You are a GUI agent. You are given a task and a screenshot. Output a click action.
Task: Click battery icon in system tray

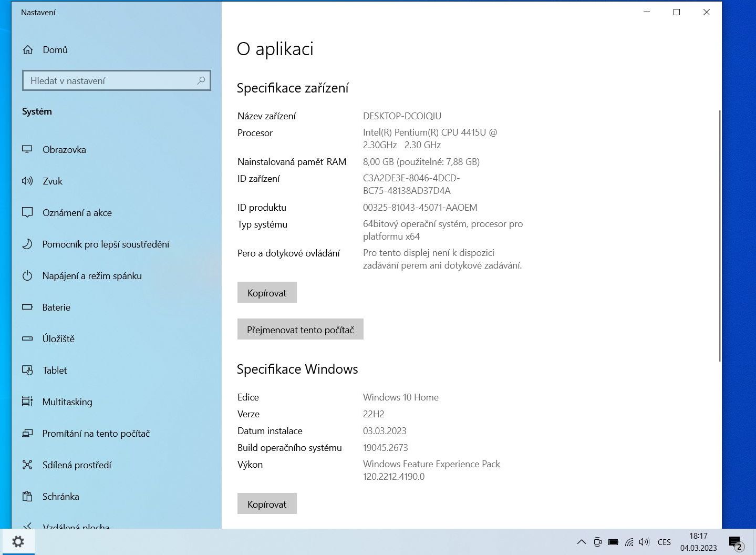click(613, 542)
